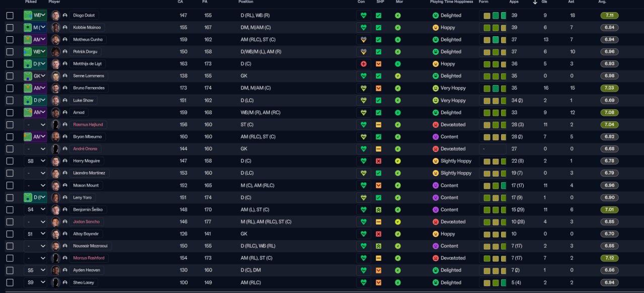Open Shea Lacey's S9 picked dropdown
The image size is (644, 293).
pos(35,283)
